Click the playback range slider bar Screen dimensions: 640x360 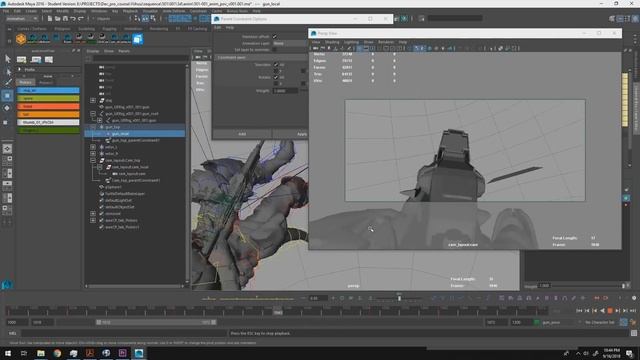[156, 322]
